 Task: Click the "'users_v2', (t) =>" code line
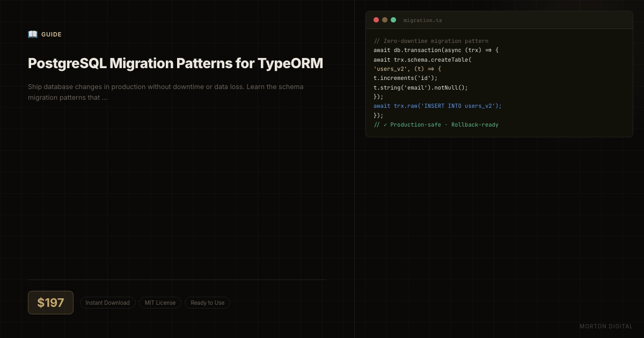click(x=407, y=69)
